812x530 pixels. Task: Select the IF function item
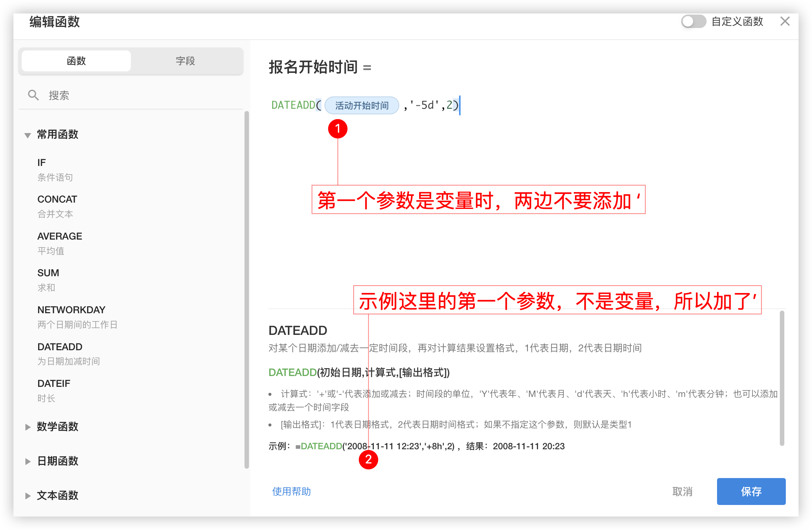(x=41, y=163)
